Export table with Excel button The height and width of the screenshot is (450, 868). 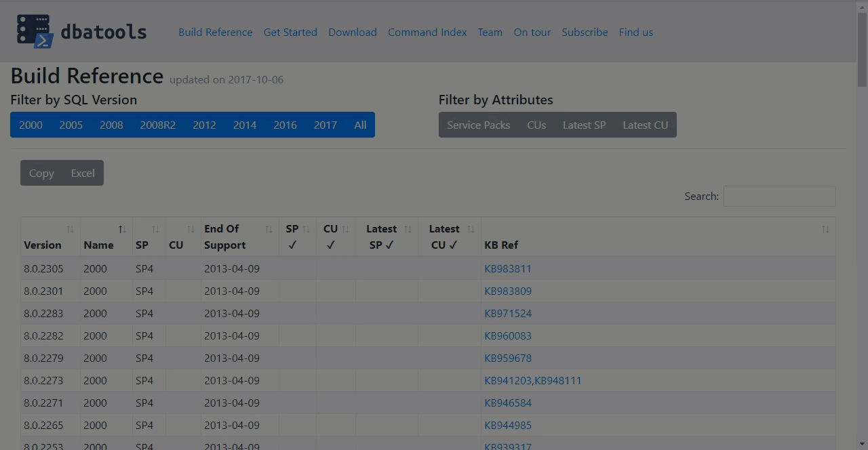[83, 173]
